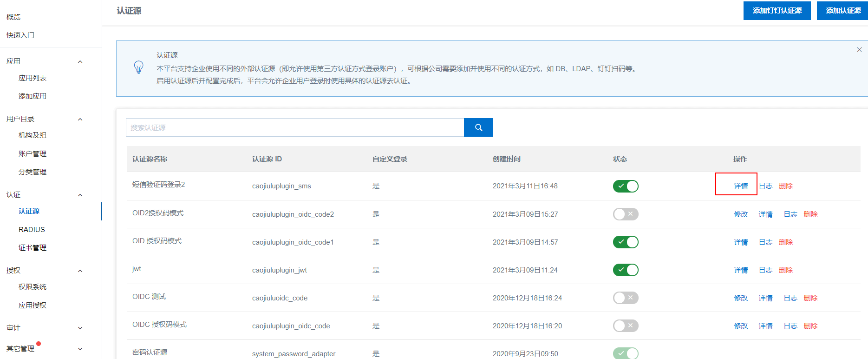Open 账户管理 from the sidebar
Screen dimensions: 868x359
[x=33, y=154]
